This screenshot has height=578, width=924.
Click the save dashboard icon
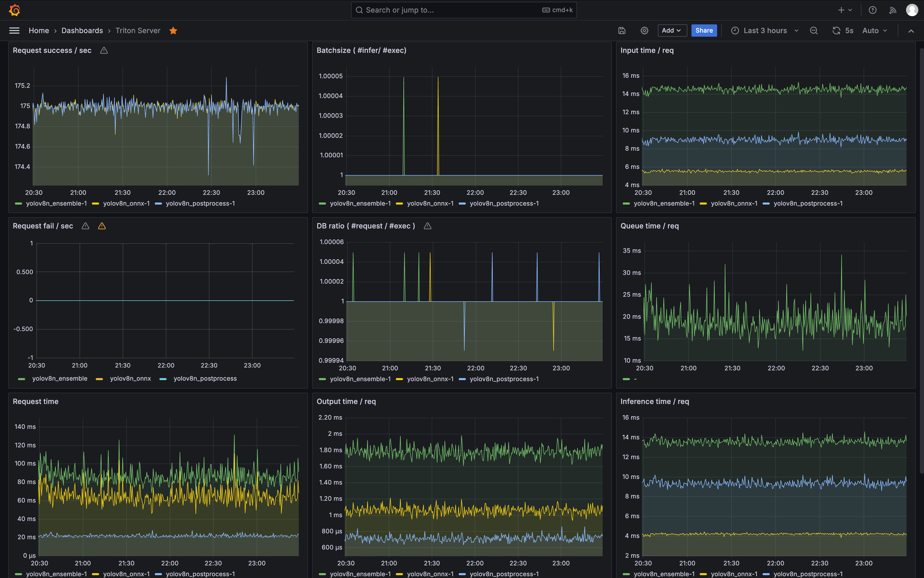622,31
